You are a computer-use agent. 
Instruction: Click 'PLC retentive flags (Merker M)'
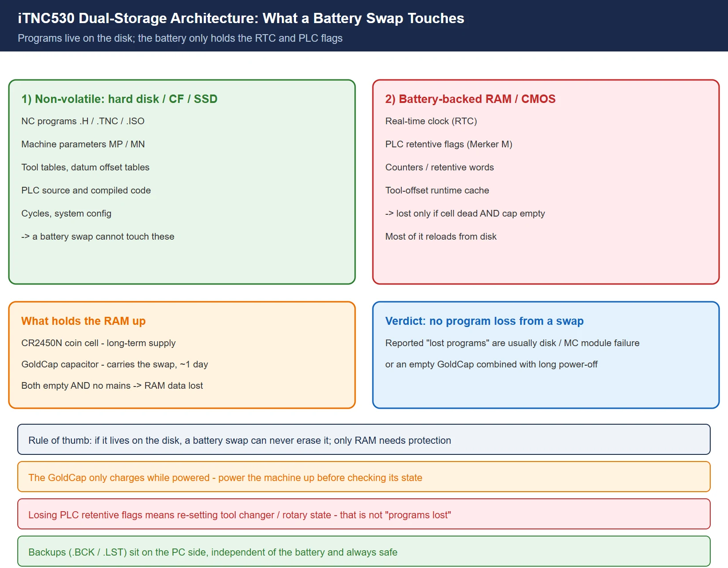pos(449,144)
